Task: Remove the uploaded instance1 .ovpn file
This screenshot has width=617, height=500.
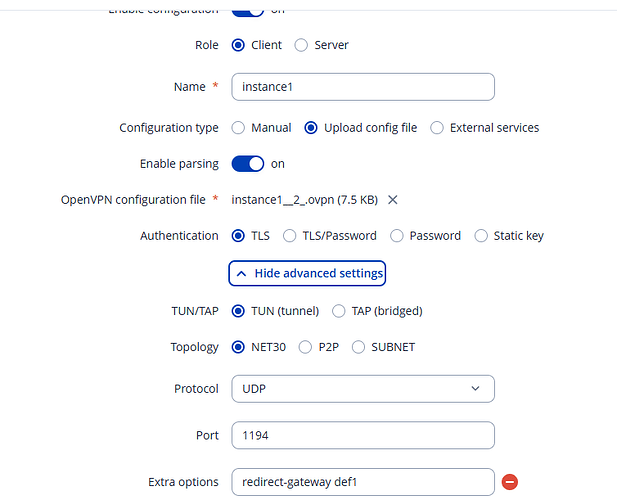Action: [393, 200]
